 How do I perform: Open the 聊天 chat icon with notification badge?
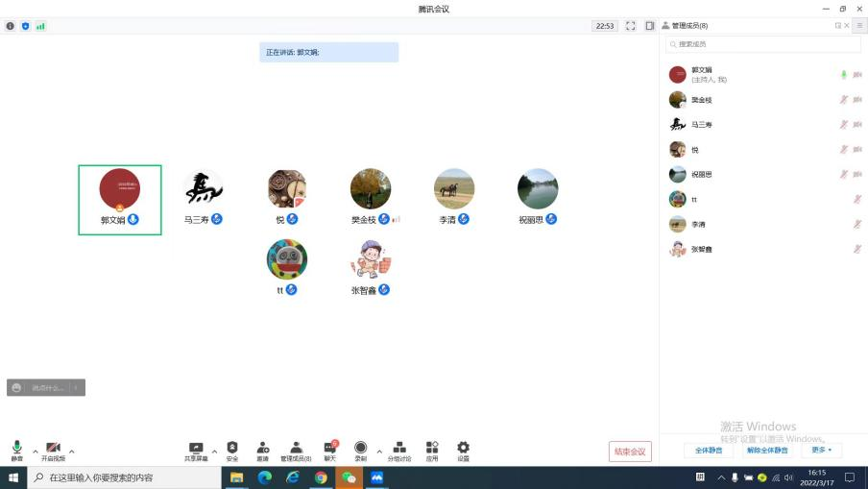point(330,449)
